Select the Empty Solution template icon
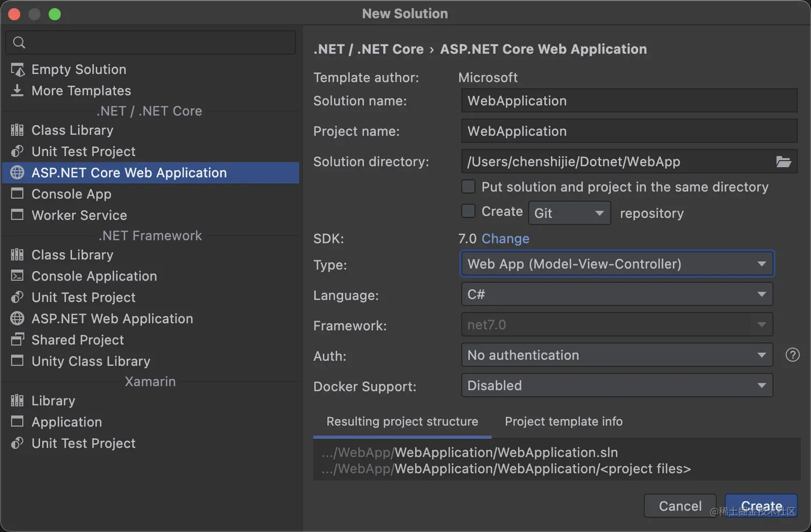Image resolution: width=811 pixels, height=532 pixels. click(18, 70)
